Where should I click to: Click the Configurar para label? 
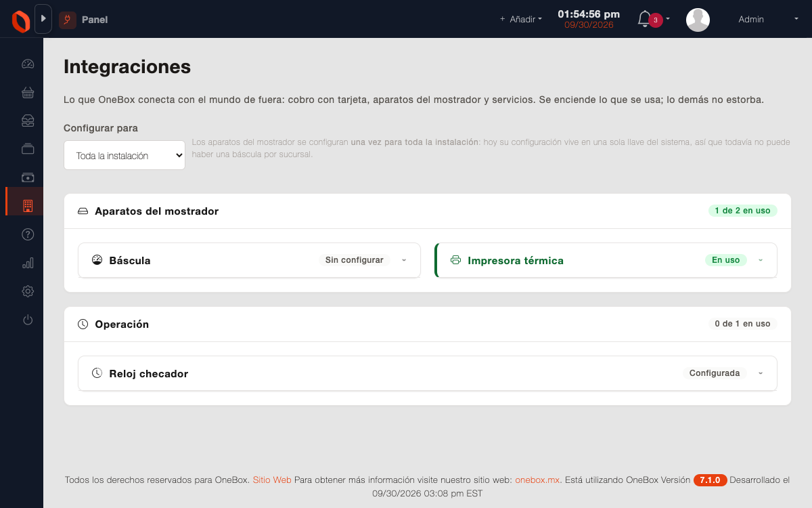point(101,128)
